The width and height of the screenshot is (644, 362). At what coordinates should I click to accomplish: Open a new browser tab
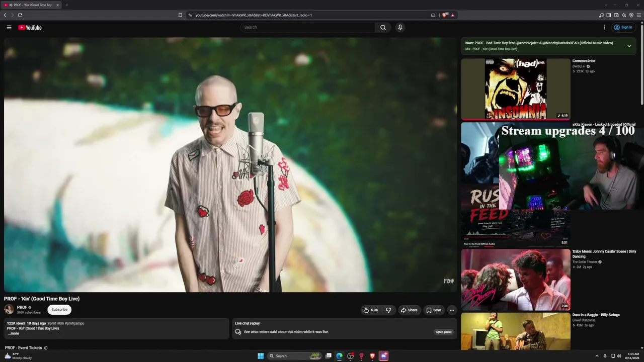point(66,5)
